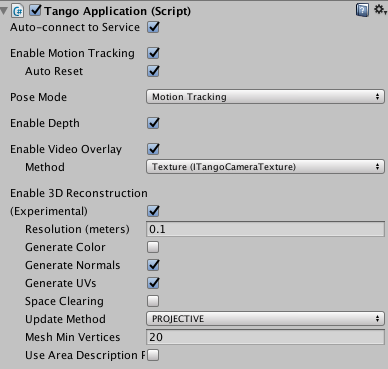Click the Generate Normals label
This screenshot has height=369, width=388.
click(x=73, y=265)
